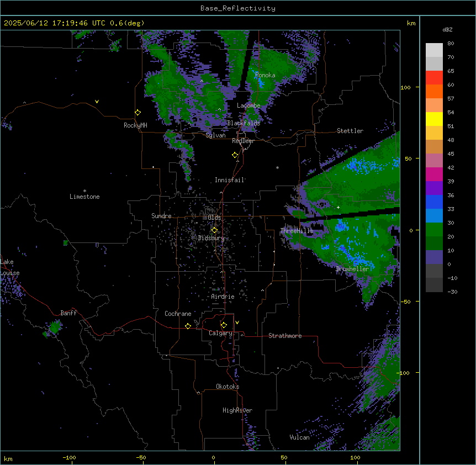Screen dimensions: 476x465
Task: Click the Limestone label
Action: click(x=84, y=197)
